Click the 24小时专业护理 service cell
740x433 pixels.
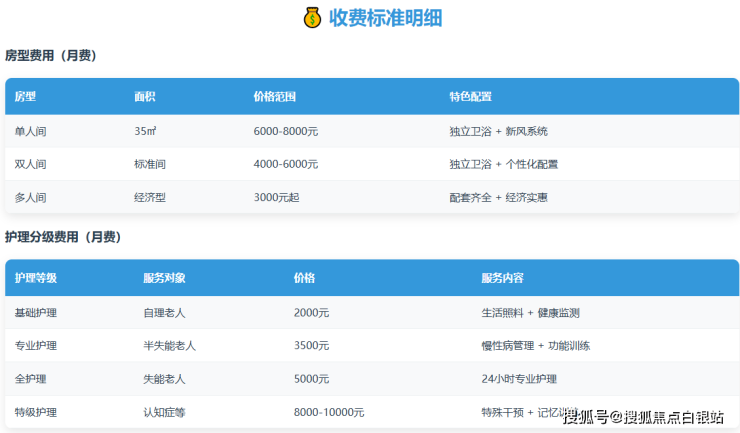519,379
